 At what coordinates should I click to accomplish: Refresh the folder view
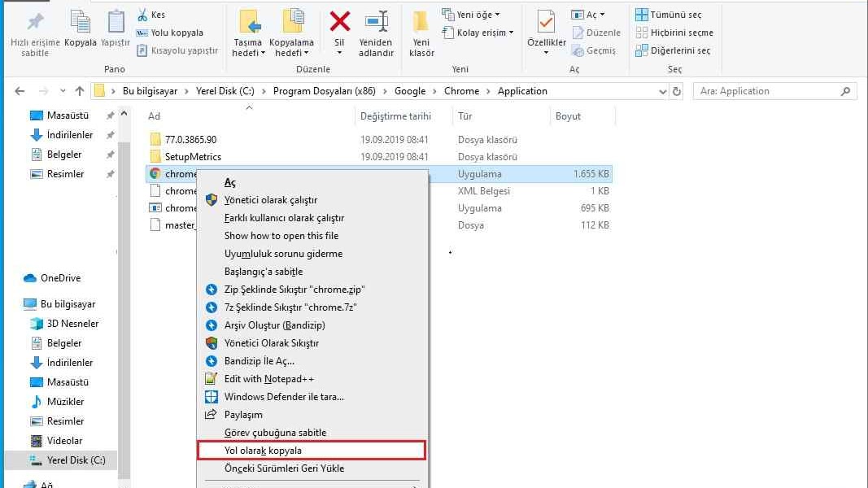[x=677, y=92]
